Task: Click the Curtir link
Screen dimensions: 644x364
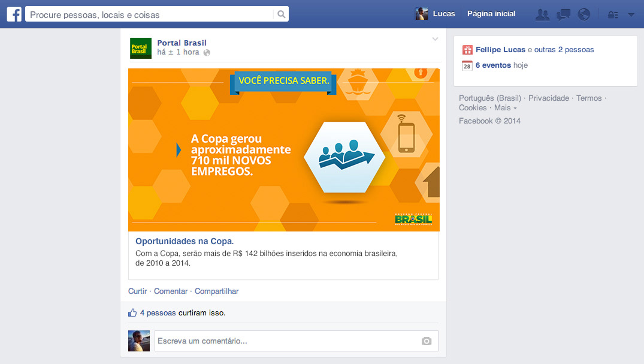Action: pos(138,291)
